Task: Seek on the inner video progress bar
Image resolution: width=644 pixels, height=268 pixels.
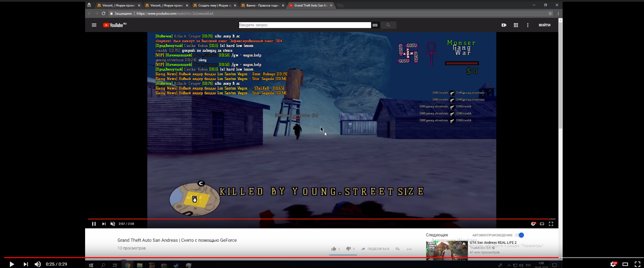Action: point(322,219)
